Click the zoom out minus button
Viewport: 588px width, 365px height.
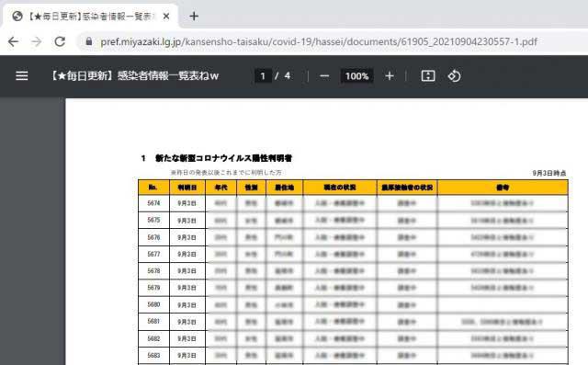coord(324,76)
